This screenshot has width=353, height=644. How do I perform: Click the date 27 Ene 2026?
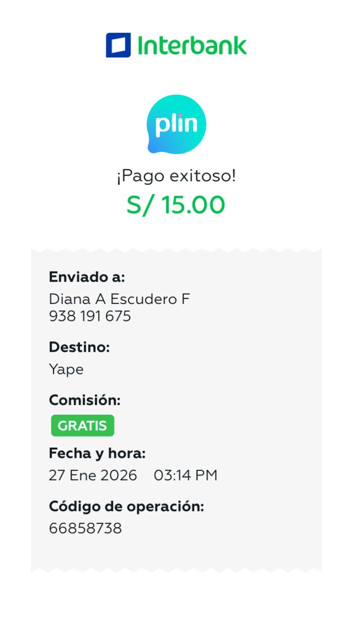(x=93, y=475)
